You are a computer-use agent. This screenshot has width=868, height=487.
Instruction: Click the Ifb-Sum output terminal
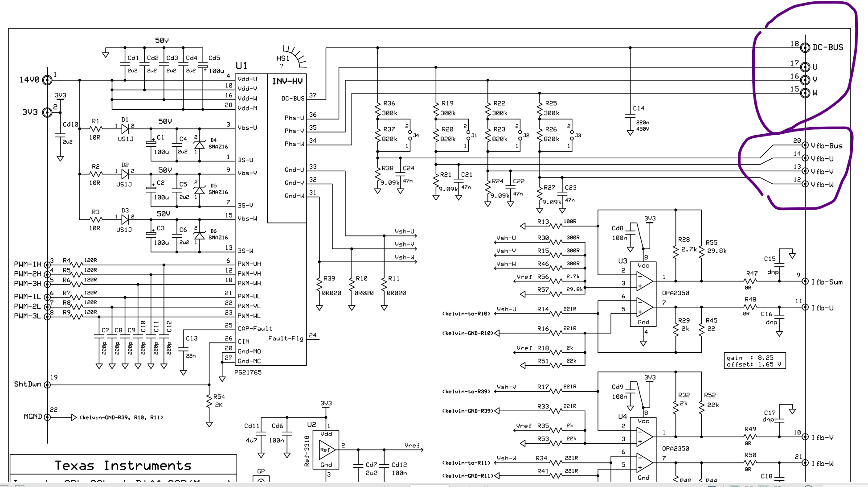pyautogui.click(x=805, y=281)
